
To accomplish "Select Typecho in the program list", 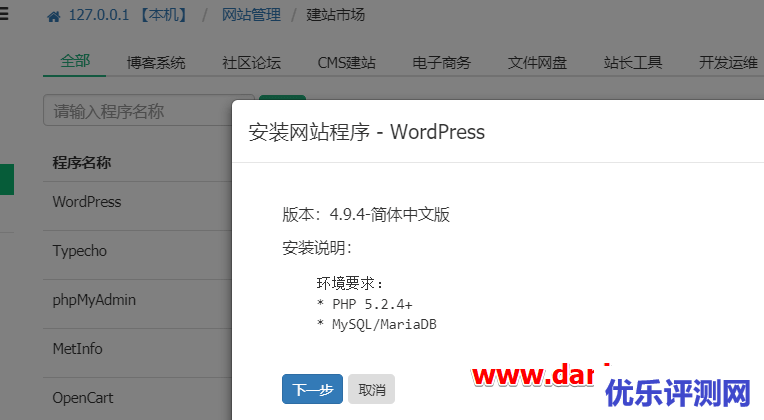I will [x=80, y=251].
